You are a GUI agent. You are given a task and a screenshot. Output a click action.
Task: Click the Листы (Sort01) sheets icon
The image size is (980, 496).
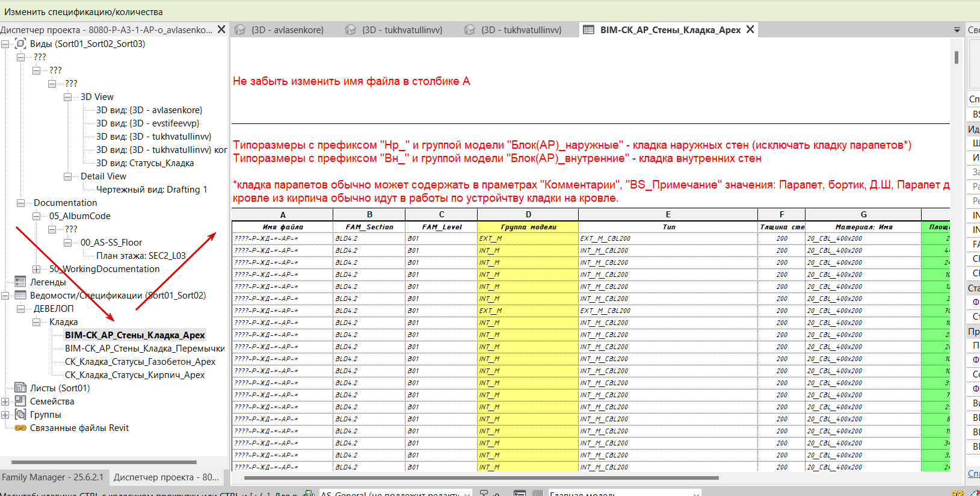(x=20, y=388)
